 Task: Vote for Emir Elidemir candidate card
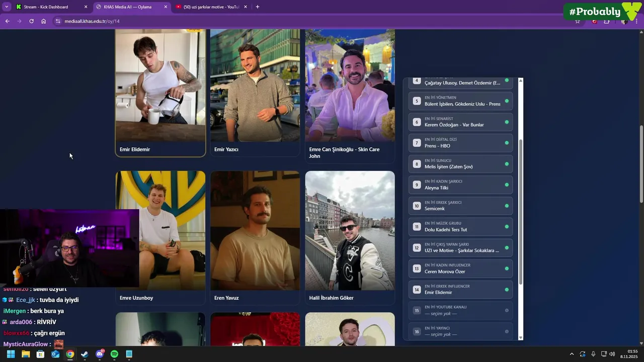tap(160, 93)
